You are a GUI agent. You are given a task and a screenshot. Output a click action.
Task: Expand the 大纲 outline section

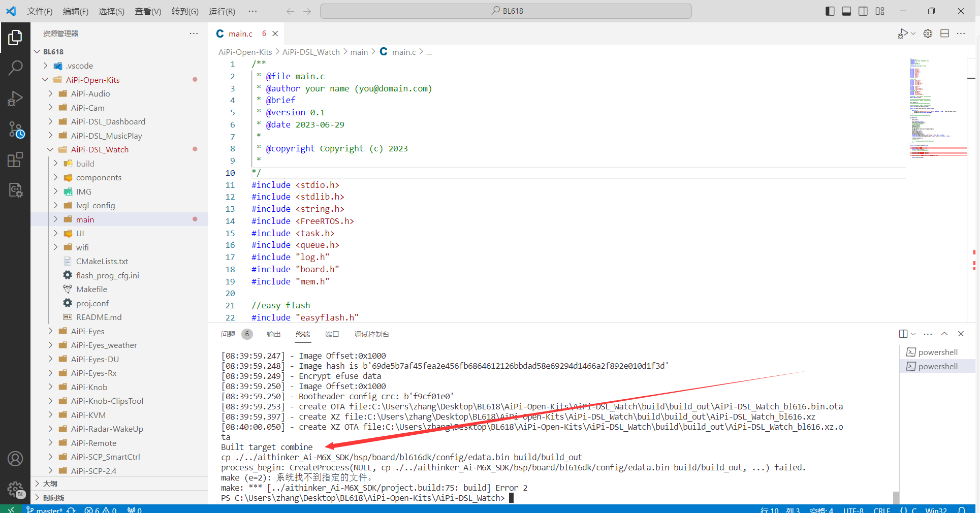pyautogui.click(x=119, y=484)
